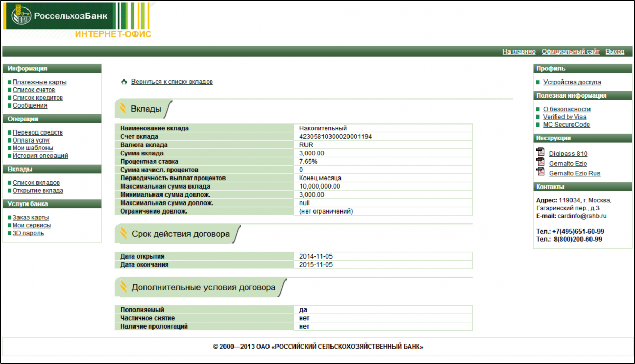Viewport: 635px width, 364px height.
Task: Click the opening date '2014-11-05'
Action: point(316,256)
